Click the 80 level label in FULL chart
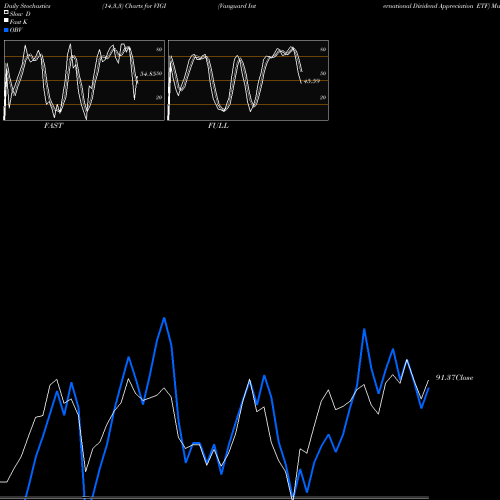500x500 pixels. point(323,49)
